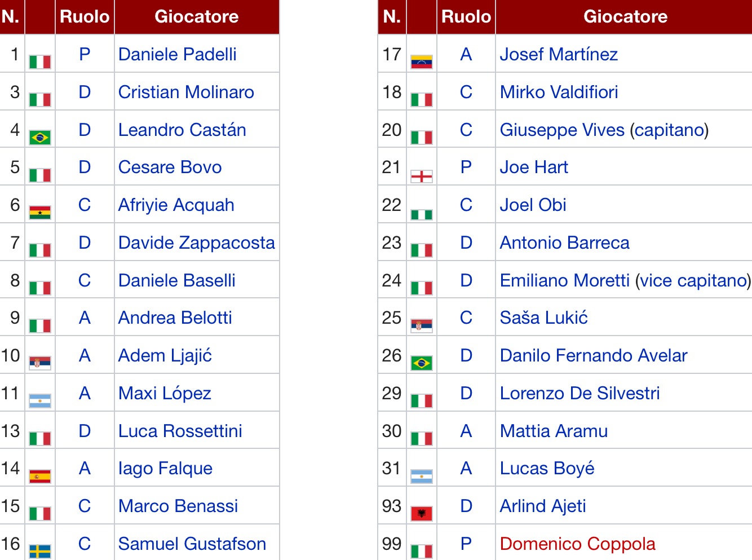Click the Venezuela flag beside Josef Martínez

[422, 61]
